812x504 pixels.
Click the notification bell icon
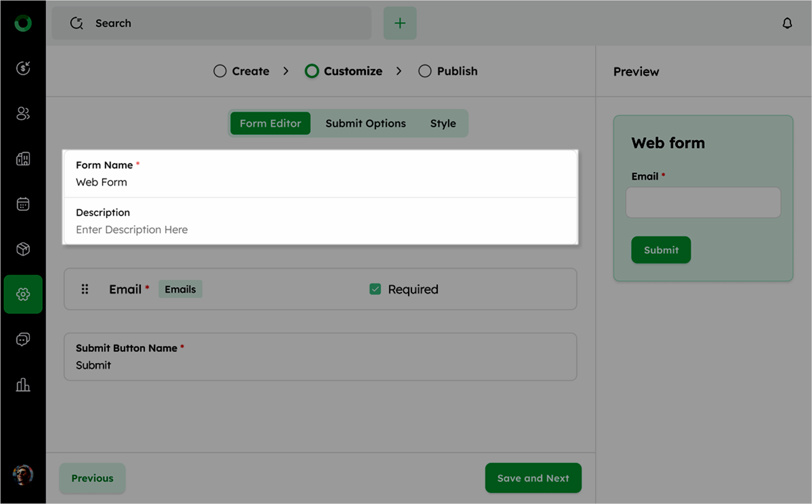[x=787, y=23]
